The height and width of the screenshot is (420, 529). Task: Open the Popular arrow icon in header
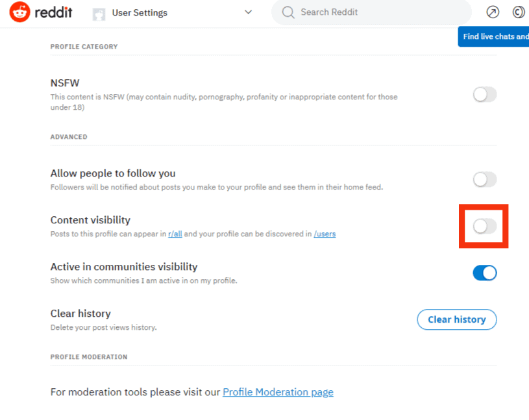[x=493, y=12]
